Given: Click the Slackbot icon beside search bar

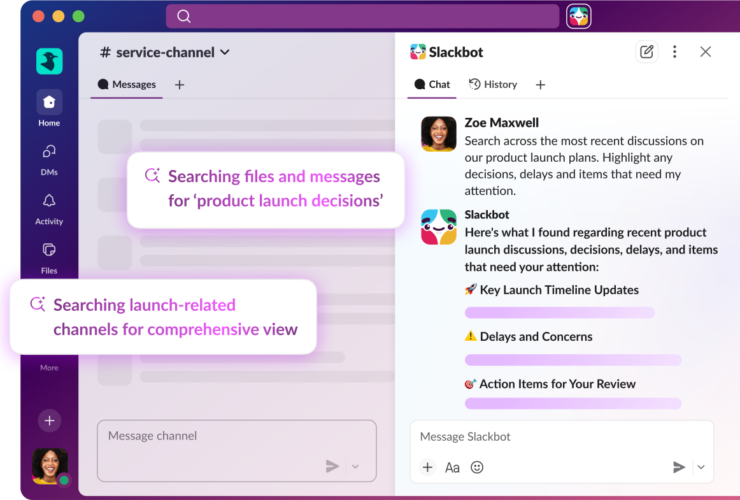Looking at the screenshot, I should point(579,16).
